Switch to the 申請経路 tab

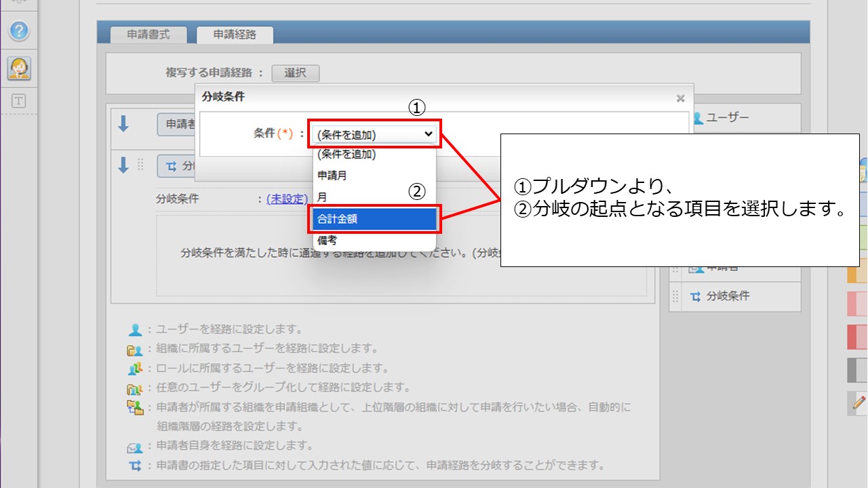[235, 35]
